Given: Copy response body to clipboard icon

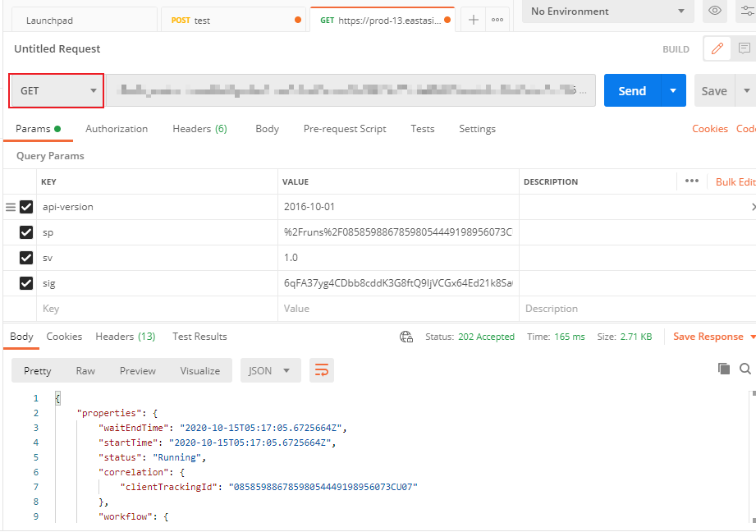Looking at the screenshot, I should [x=724, y=369].
